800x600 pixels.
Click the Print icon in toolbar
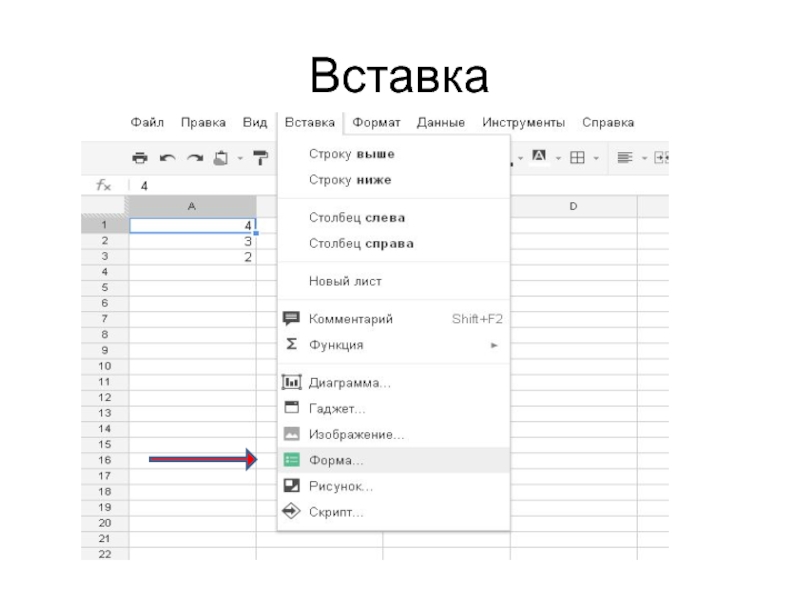coord(140,158)
